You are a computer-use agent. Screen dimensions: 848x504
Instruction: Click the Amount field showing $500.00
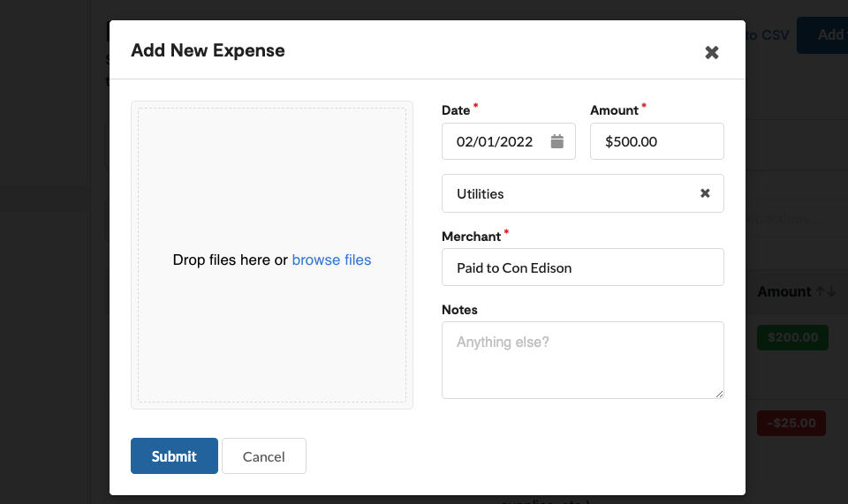tap(656, 141)
